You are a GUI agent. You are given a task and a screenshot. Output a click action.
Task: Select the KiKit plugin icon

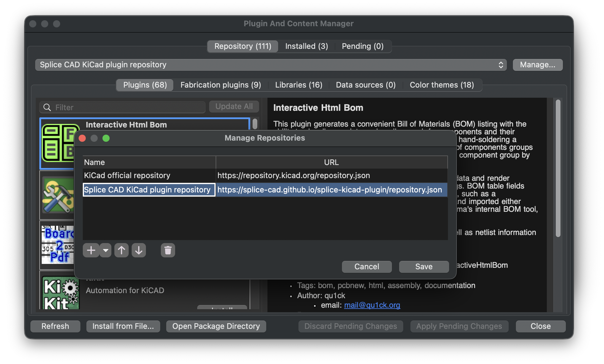click(61, 293)
